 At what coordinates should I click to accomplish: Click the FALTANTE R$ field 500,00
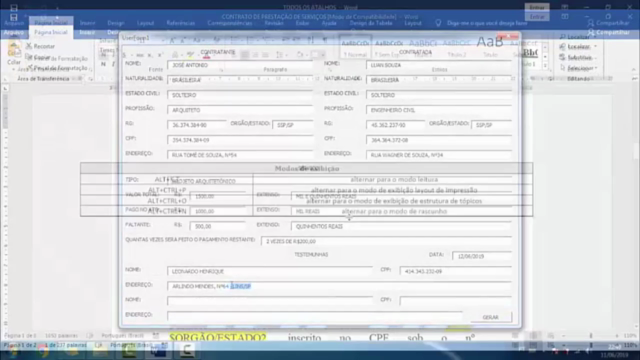tap(218, 226)
